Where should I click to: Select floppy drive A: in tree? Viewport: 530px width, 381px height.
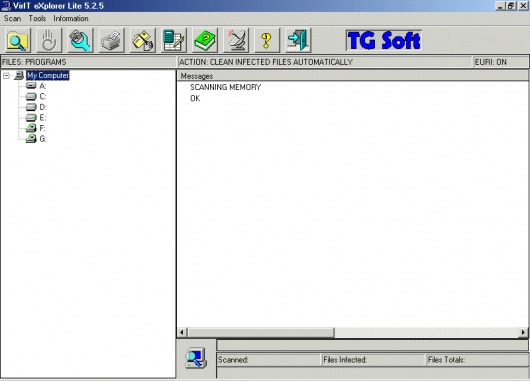[43, 86]
